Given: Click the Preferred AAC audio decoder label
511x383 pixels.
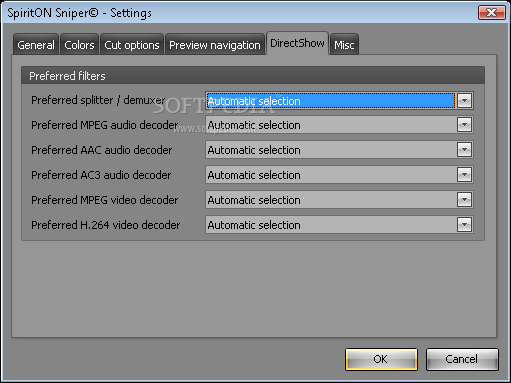Looking at the screenshot, I should point(102,150).
